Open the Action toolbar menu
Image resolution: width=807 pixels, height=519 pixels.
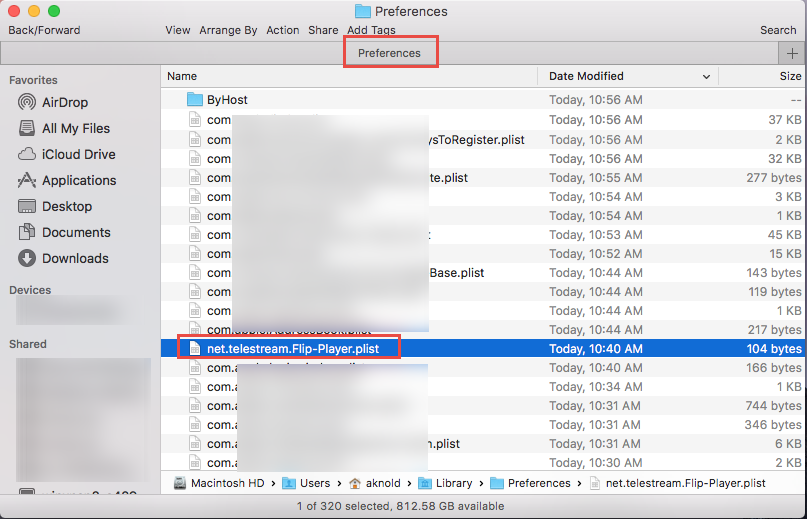click(283, 30)
